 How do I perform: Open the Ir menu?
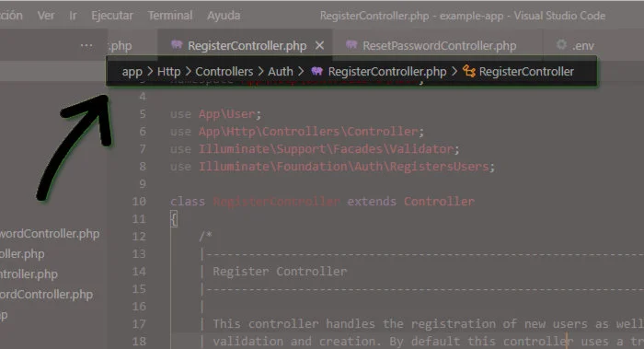coord(73,16)
